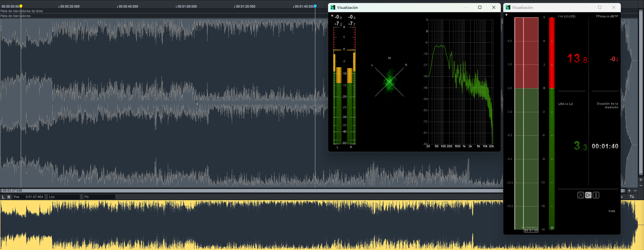The height and width of the screenshot is (250, 644).
Task: Toggle the L channel button
Action: click(3, 197)
